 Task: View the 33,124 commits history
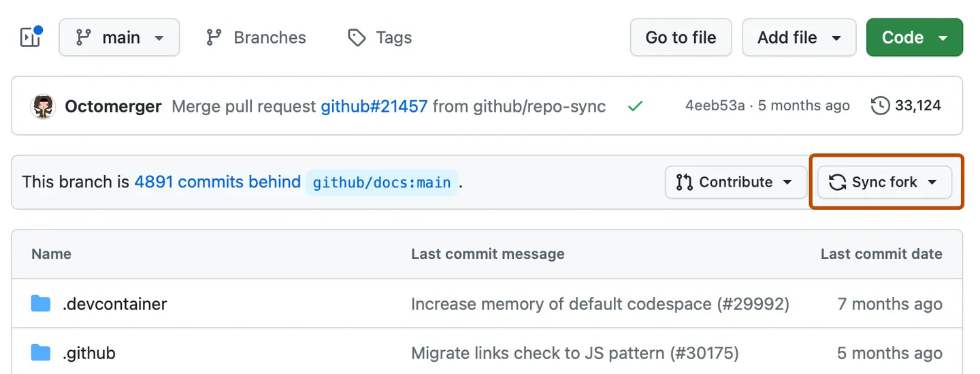click(x=906, y=106)
